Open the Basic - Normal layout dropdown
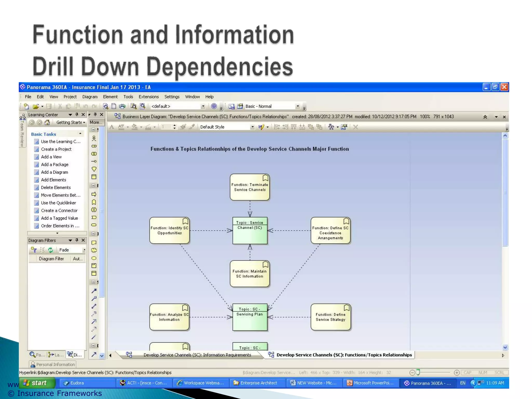532x399 pixels. pos(298,106)
